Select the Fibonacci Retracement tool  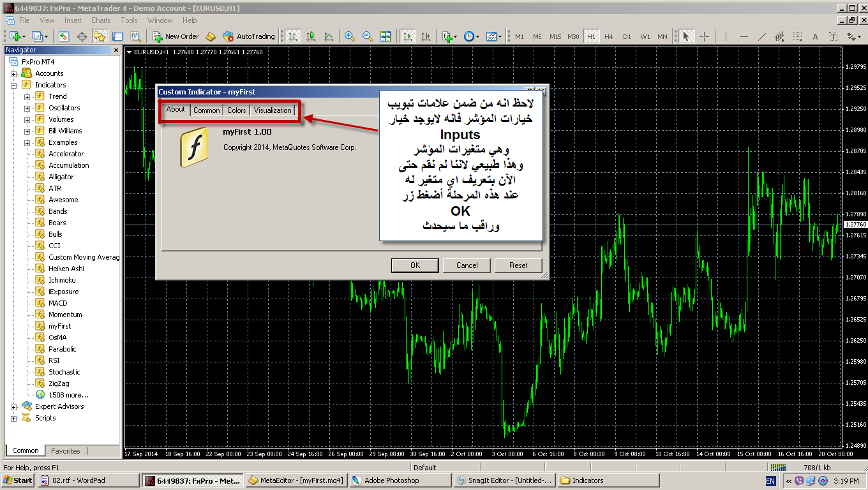[797, 36]
